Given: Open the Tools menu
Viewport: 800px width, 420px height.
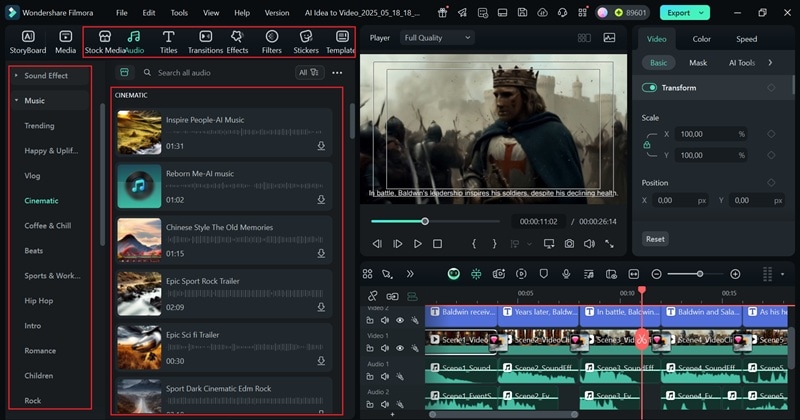Looking at the screenshot, I should tap(179, 13).
